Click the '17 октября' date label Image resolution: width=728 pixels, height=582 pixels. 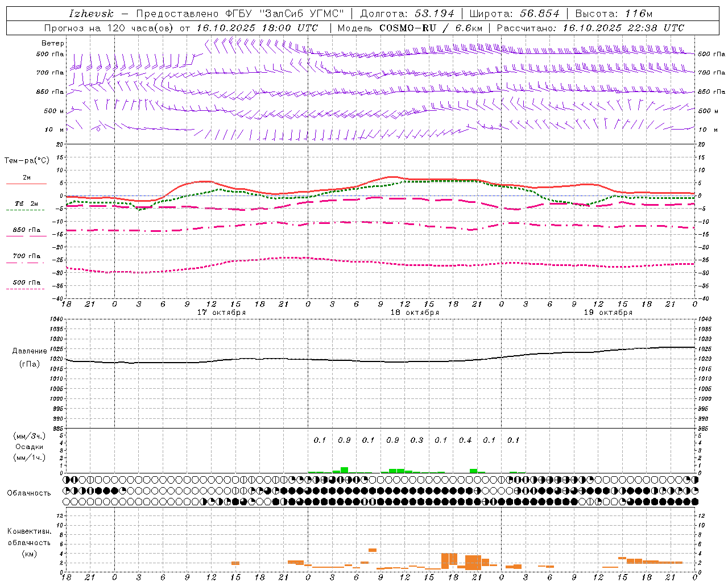pyautogui.click(x=221, y=313)
